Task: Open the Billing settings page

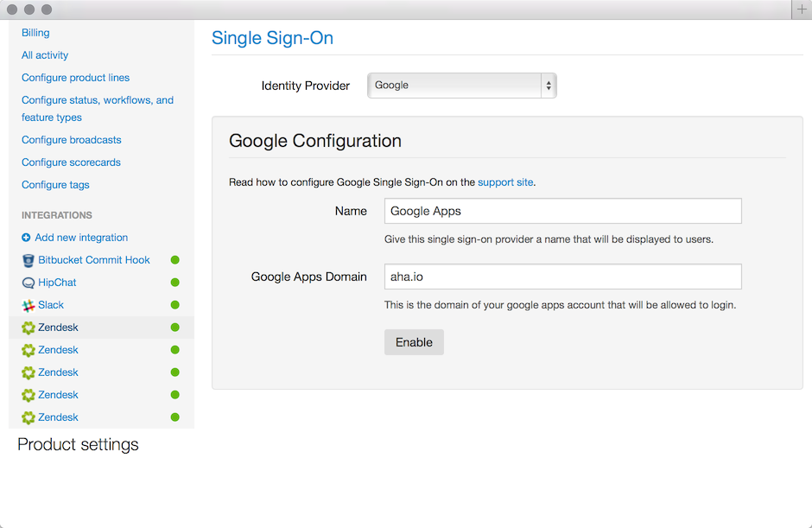Action: click(x=35, y=33)
